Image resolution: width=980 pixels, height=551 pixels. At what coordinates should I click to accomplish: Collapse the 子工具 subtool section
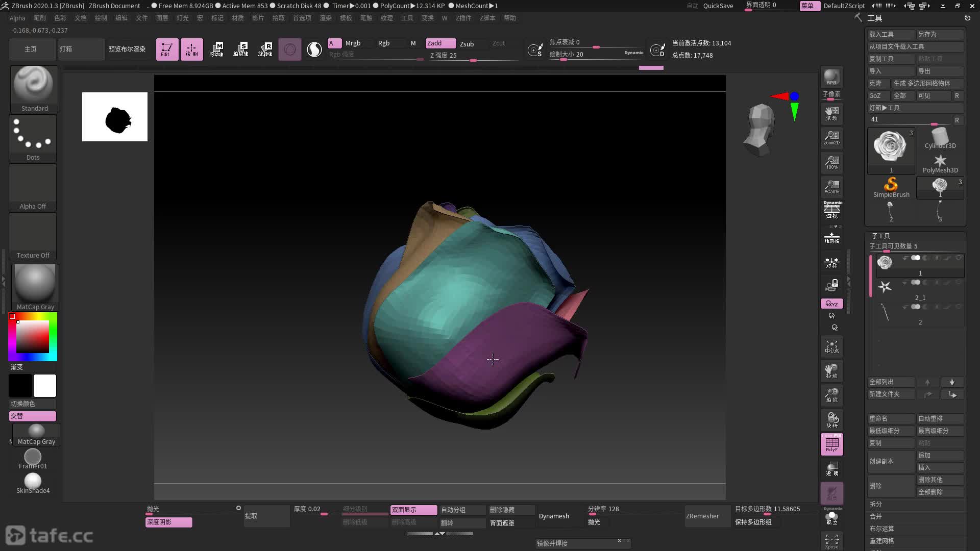coord(880,236)
